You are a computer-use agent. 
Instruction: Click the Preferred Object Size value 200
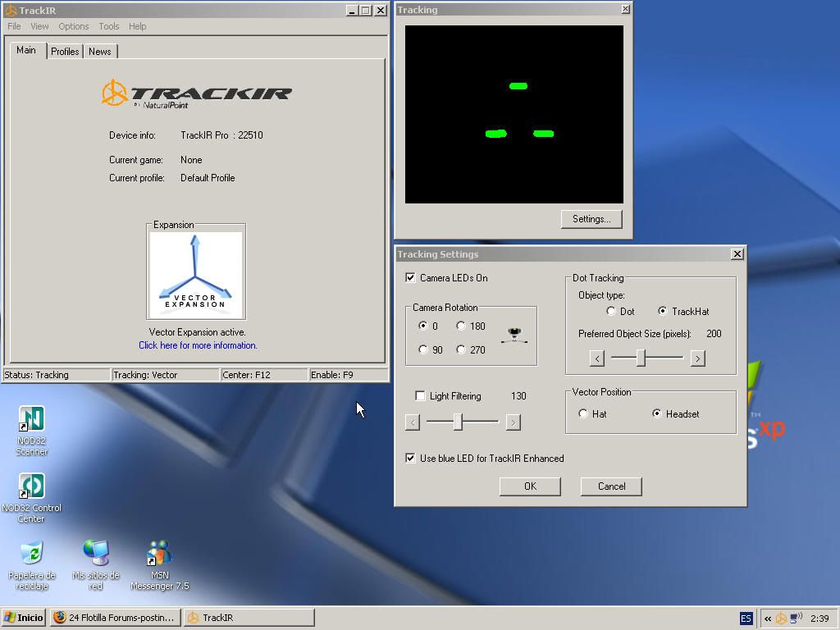714,334
